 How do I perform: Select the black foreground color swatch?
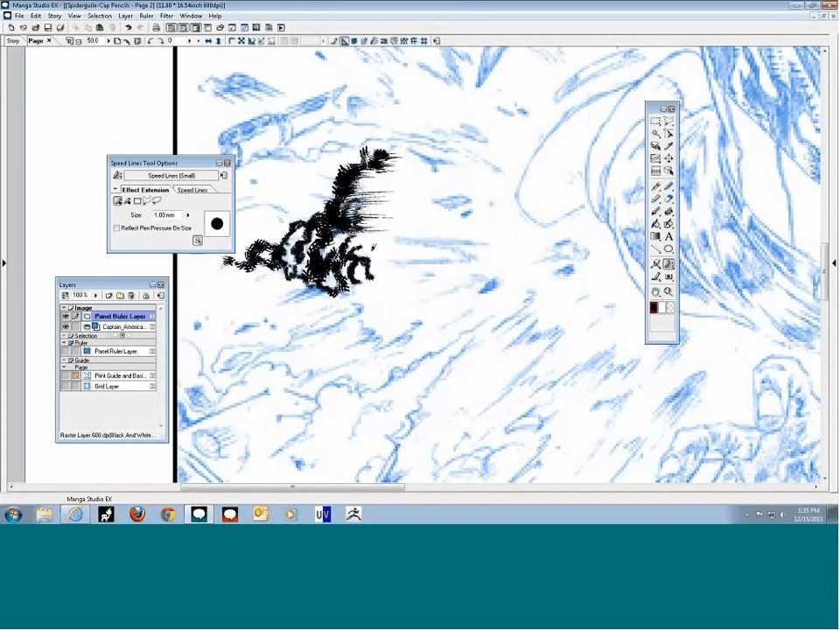(654, 308)
